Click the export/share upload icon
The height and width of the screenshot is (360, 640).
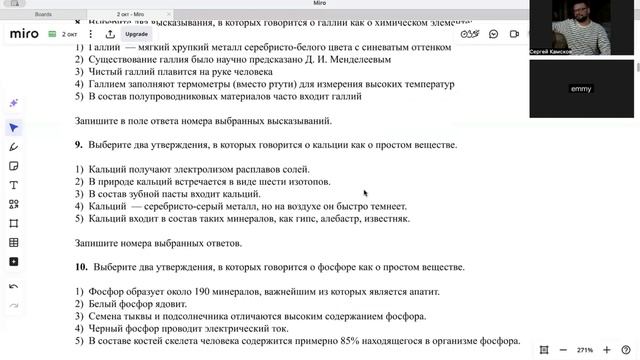(x=110, y=34)
